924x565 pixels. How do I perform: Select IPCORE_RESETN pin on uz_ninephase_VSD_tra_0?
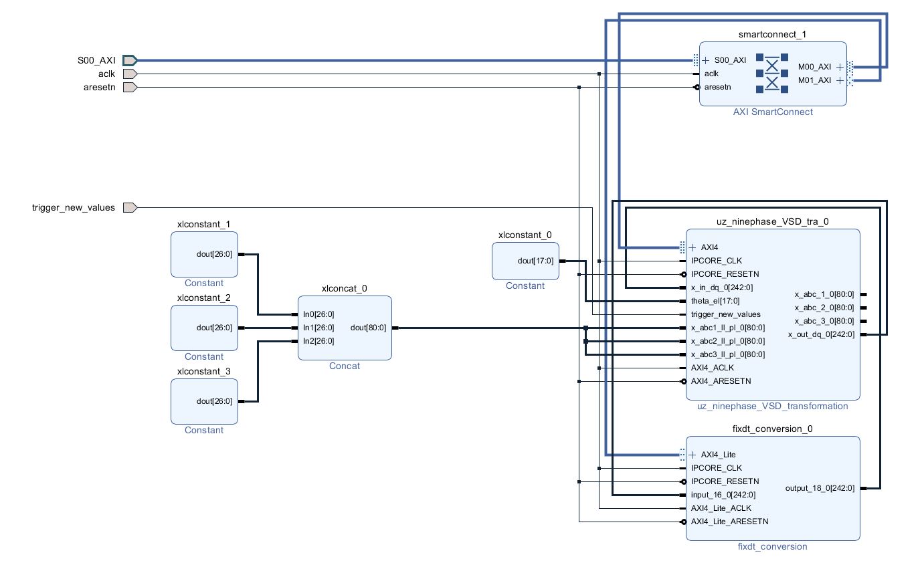pyautogui.click(x=725, y=274)
